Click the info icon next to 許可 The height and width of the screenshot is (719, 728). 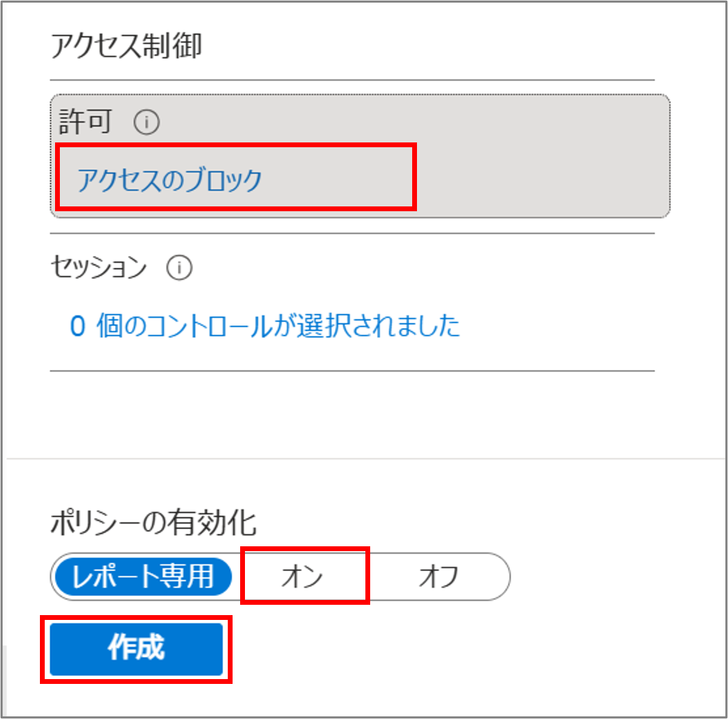tap(146, 122)
